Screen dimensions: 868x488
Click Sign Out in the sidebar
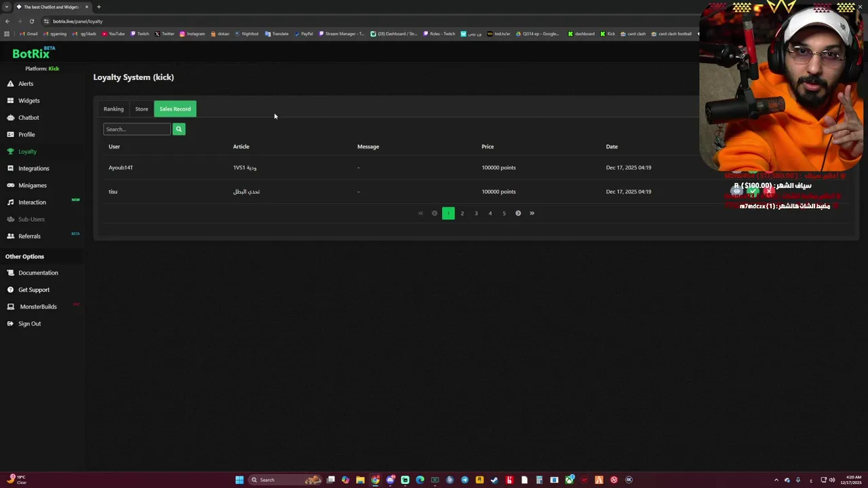[x=29, y=323]
